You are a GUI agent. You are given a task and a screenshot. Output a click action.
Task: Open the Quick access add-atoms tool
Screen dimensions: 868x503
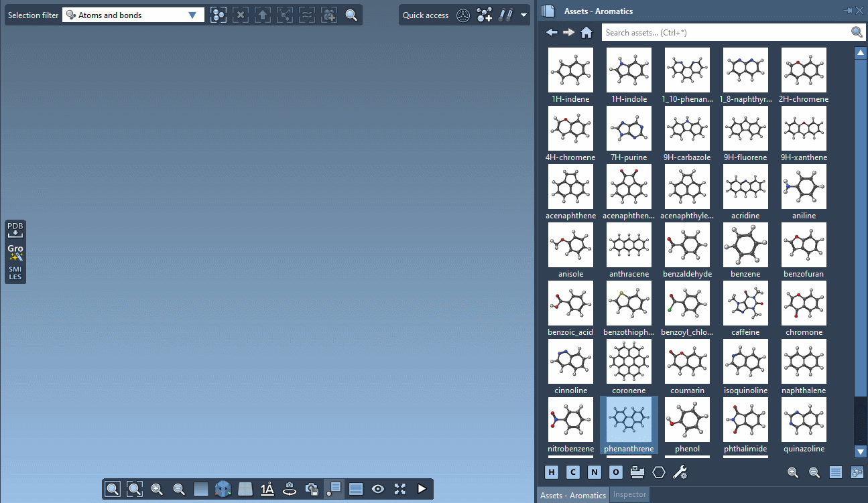484,15
